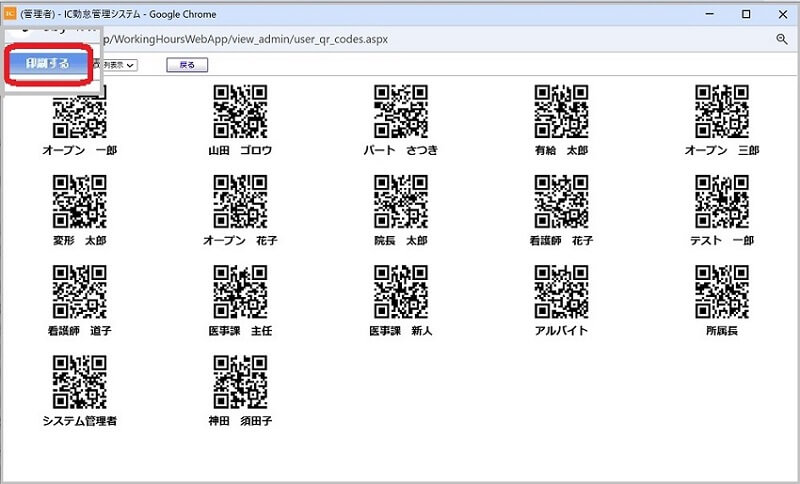800x484 pixels.
Task: Select the QR code for 医事課 主任
Action: point(240,292)
